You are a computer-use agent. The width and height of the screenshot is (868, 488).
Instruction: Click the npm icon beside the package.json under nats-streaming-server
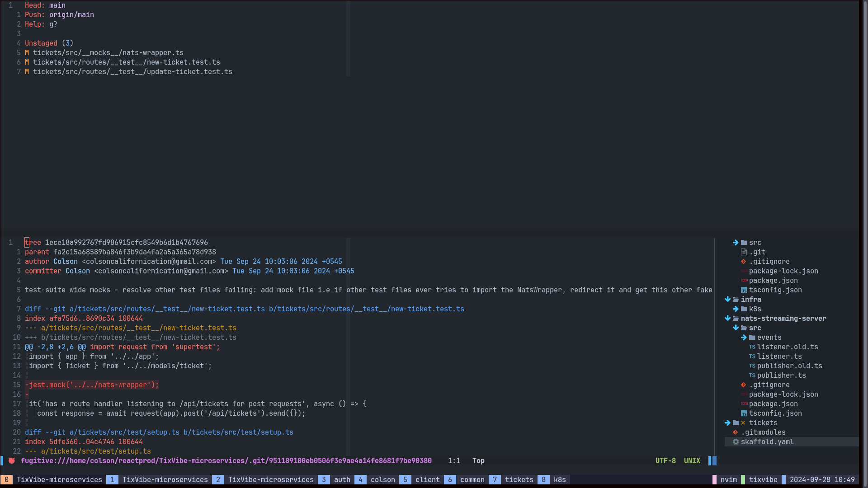(x=744, y=404)
